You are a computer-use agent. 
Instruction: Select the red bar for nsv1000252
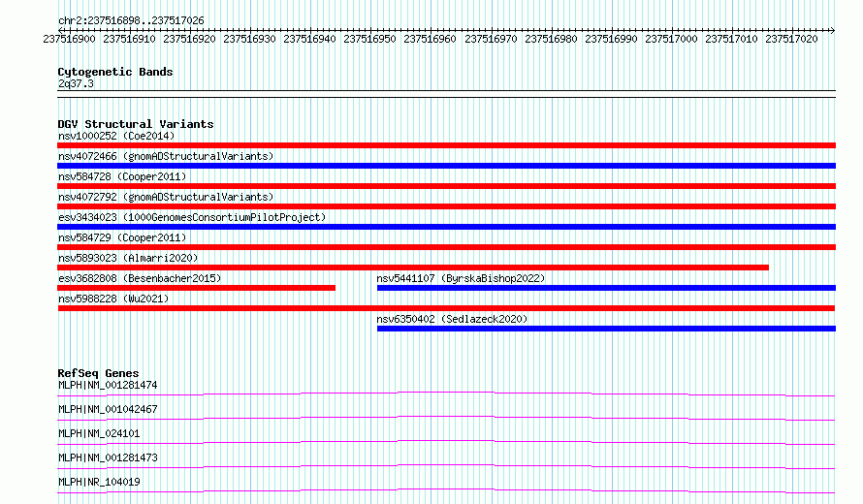point(446,145)
